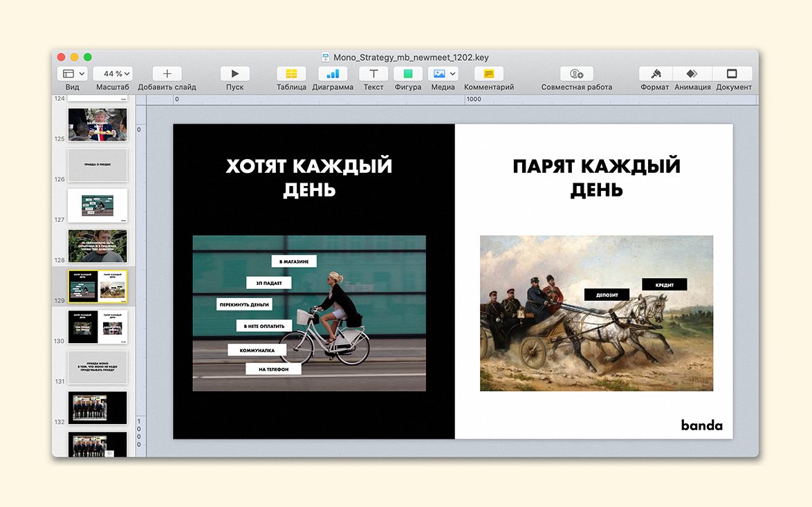This screenshot has width=812, height=507.
Task: Insert a shape via Фигура icon
Action: coord(408,73)
